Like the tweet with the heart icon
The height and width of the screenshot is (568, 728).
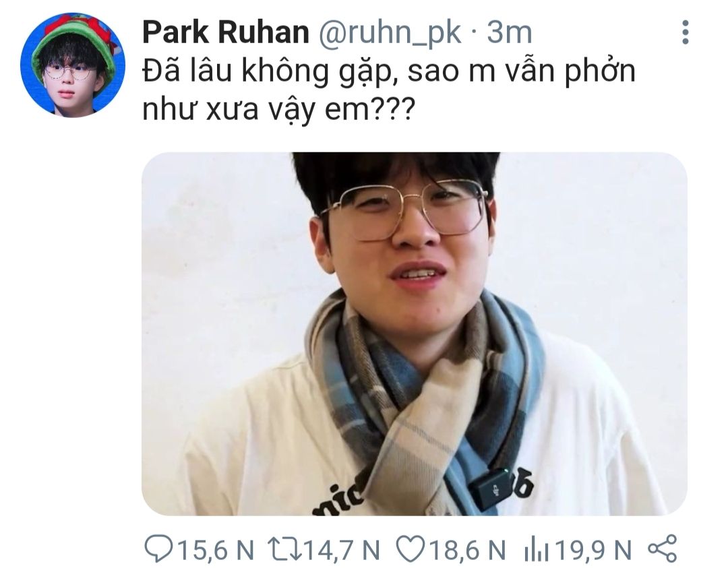411,549
